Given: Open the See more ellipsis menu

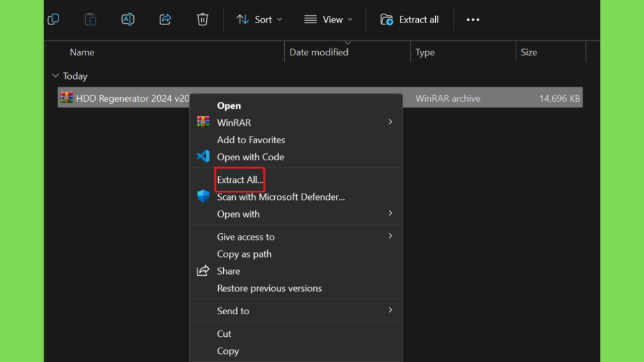Looking at the screenshot, I should coord(473,19).
